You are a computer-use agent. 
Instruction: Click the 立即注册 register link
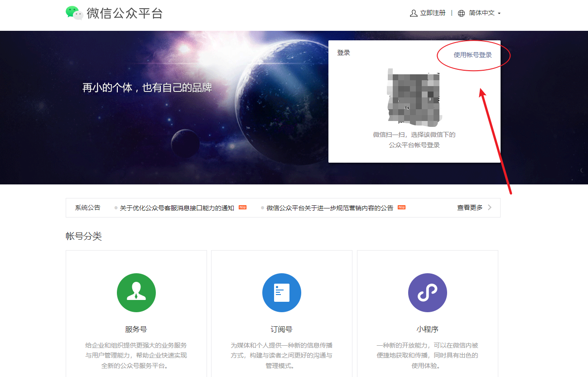click(433, 13)
